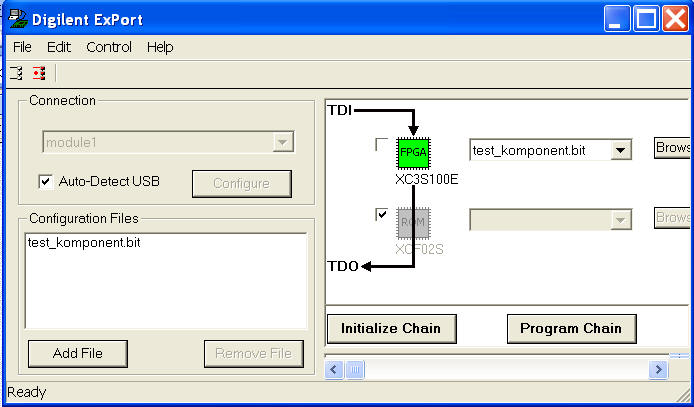This screenshot has width=694, height=407.
Task: Click the green FPGA chip icon
Action: [413, 153]
